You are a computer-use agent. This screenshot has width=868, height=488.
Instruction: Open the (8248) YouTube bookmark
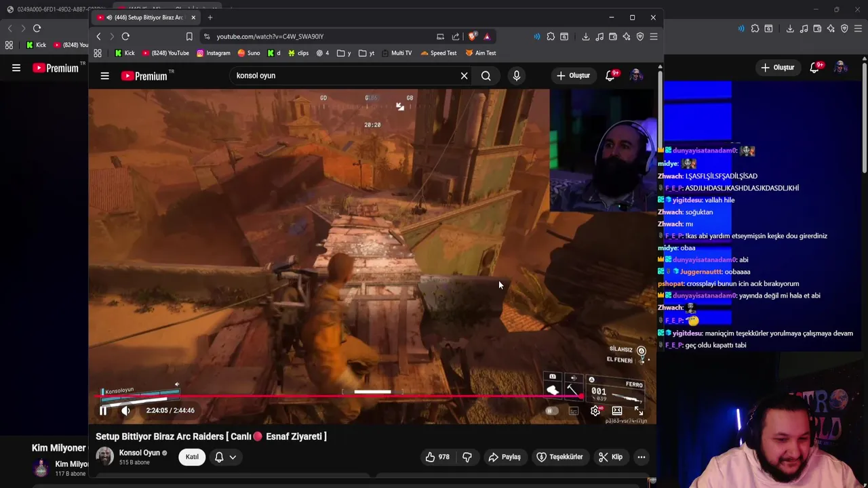click(x=165, y=53)
